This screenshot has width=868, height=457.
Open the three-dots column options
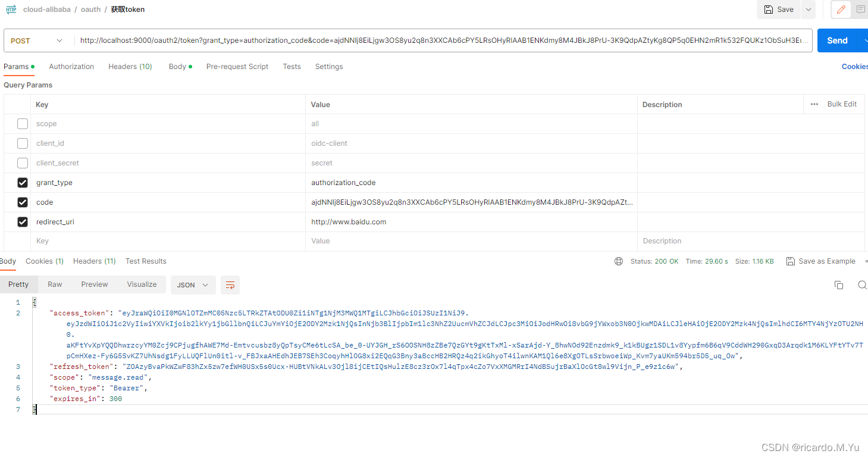tap(814, 104)
